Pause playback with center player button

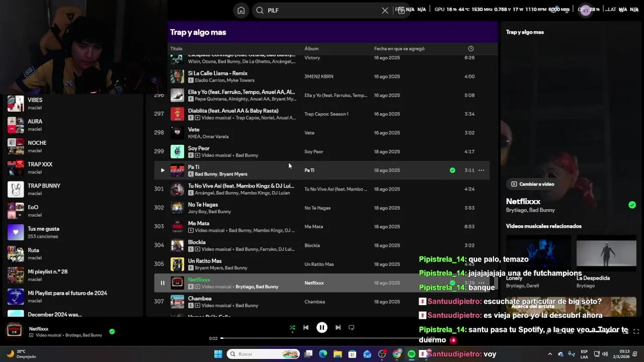point(322,327)
